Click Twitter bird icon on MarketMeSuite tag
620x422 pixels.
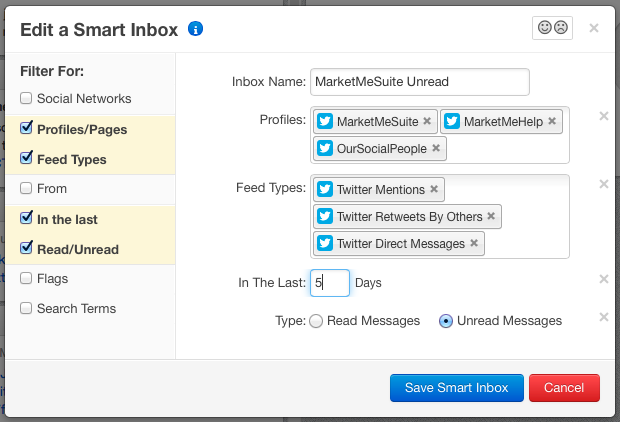pos(325,121)
